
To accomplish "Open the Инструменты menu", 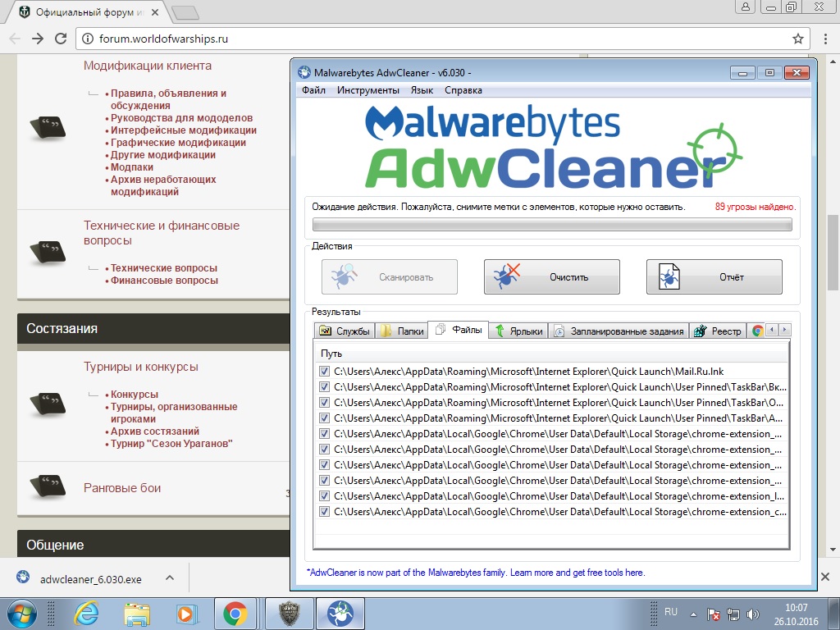I will pos(368,90).
